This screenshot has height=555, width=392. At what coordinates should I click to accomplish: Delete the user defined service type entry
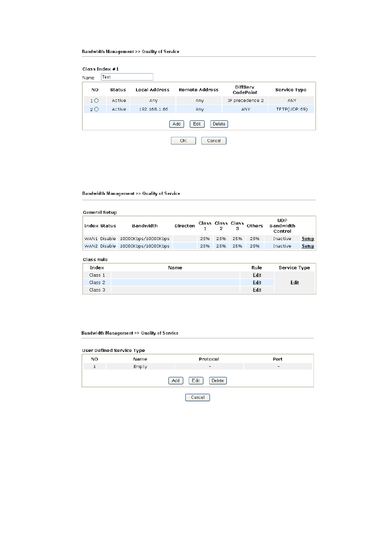[x=218, y=381]
